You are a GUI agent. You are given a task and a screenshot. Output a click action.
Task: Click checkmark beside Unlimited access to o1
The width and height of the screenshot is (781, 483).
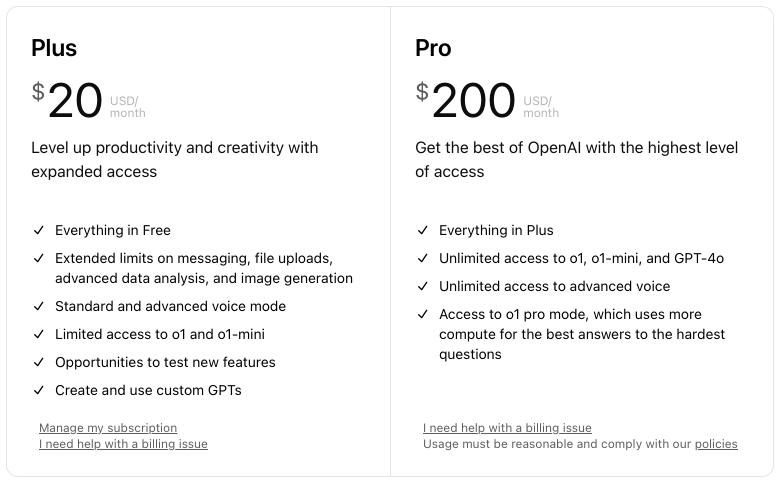tap(422, 258)
